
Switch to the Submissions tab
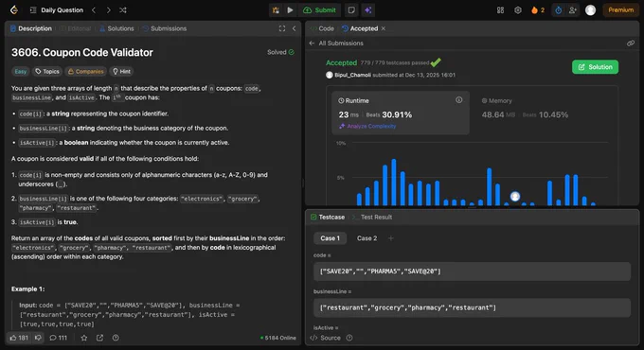(x=165, y=28)
